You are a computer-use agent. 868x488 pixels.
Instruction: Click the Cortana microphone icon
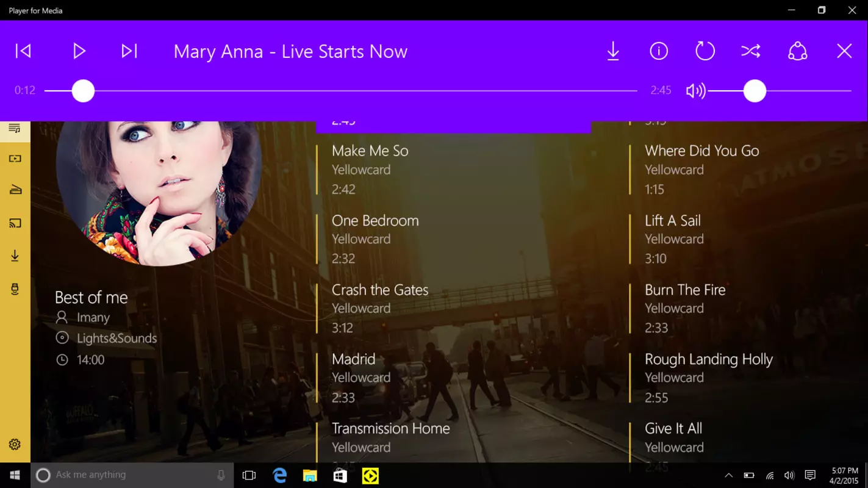[221, 475]
